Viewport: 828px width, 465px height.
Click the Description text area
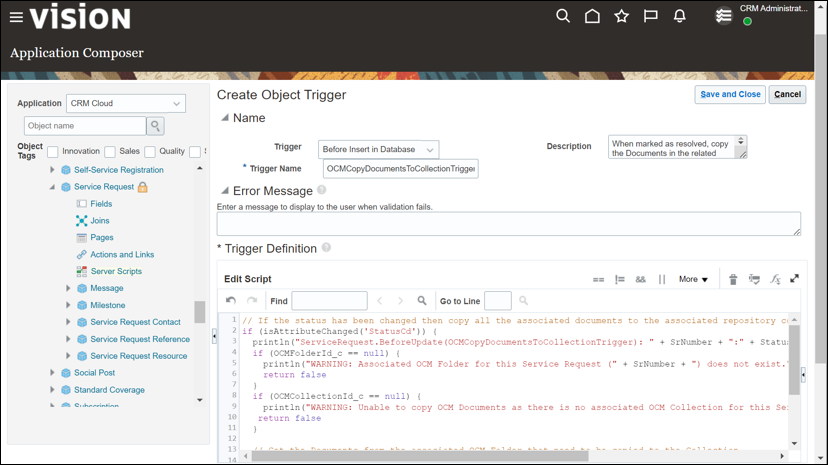pos(678,147)
